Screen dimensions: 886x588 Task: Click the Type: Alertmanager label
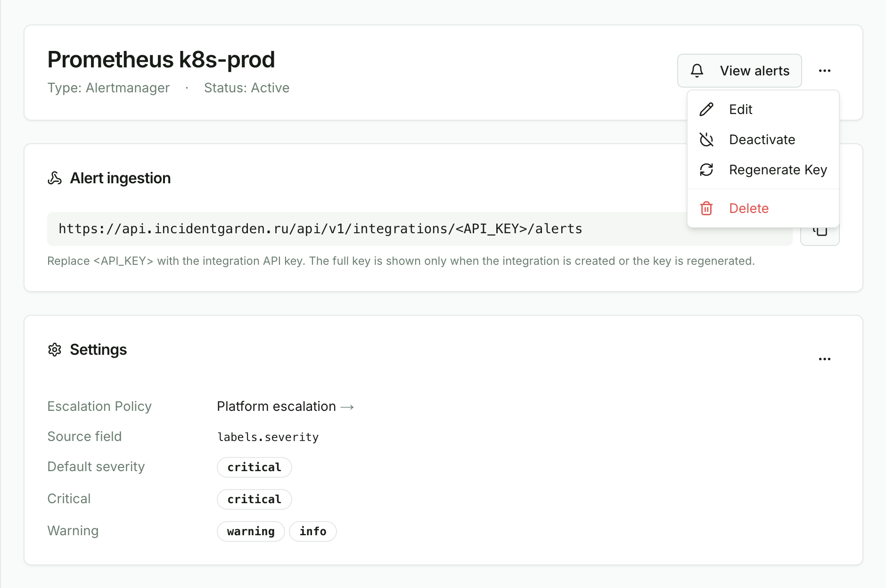108,88
